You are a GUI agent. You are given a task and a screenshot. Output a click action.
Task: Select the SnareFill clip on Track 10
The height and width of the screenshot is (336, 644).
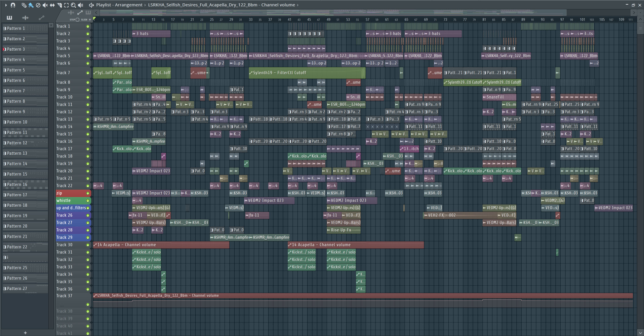tap(499, 97)
